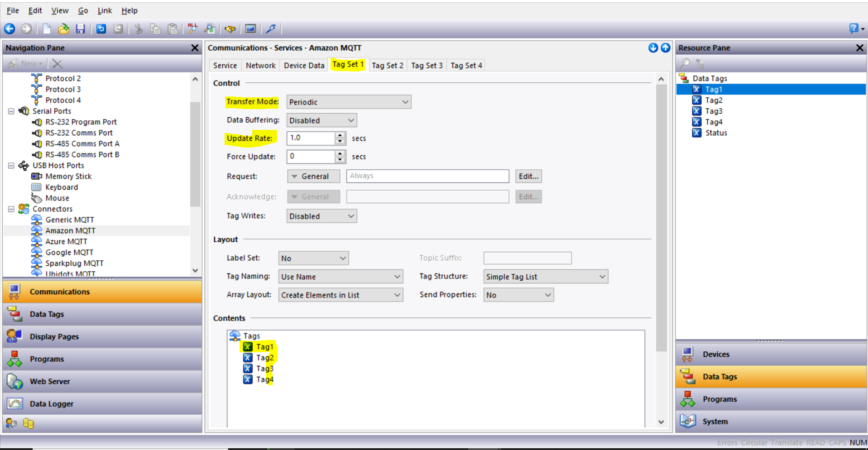Close the Resource Pane
This screenshot has height=450, width=868.
pos(859,48)
